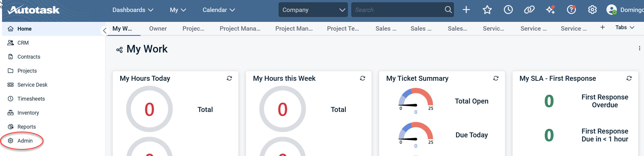Click the Autotask logo
Viewport: 644px width, 156px height.
click(x=34, y=10)
